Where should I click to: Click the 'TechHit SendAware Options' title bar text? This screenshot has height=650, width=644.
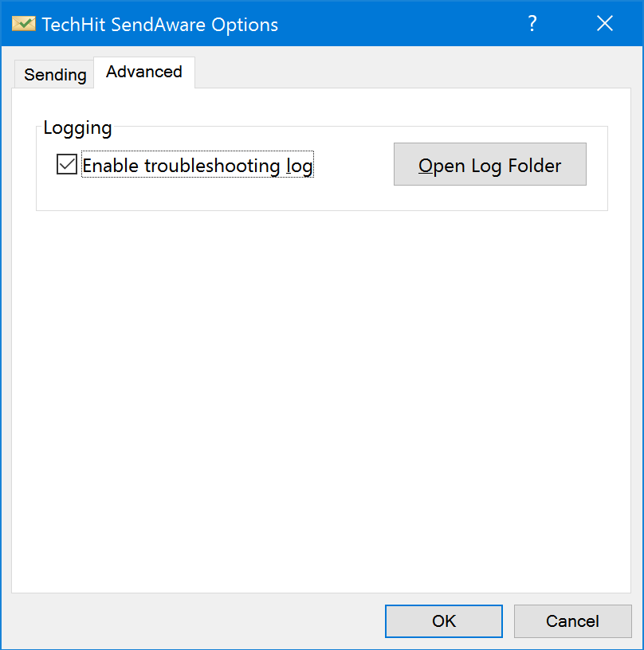pos(160,25)
